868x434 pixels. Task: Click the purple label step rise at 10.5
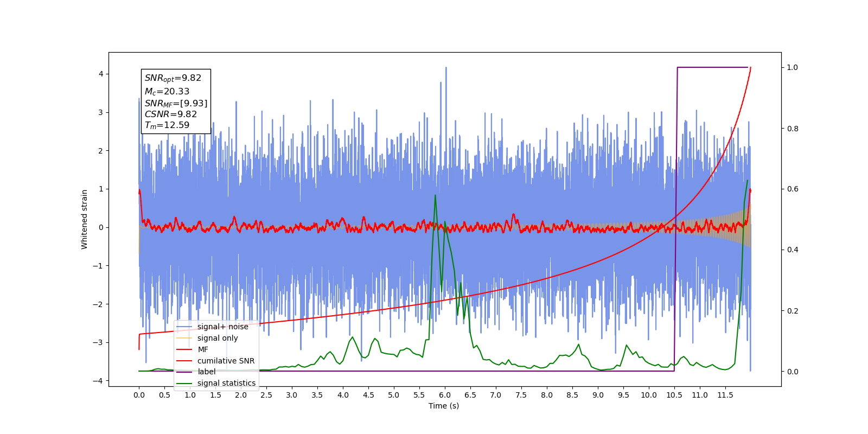(x=675, y=219)
